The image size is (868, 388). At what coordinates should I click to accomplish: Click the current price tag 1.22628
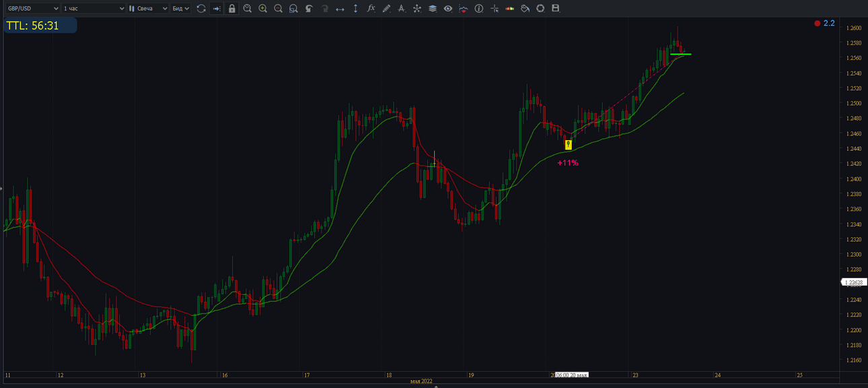tap(853, 283)
